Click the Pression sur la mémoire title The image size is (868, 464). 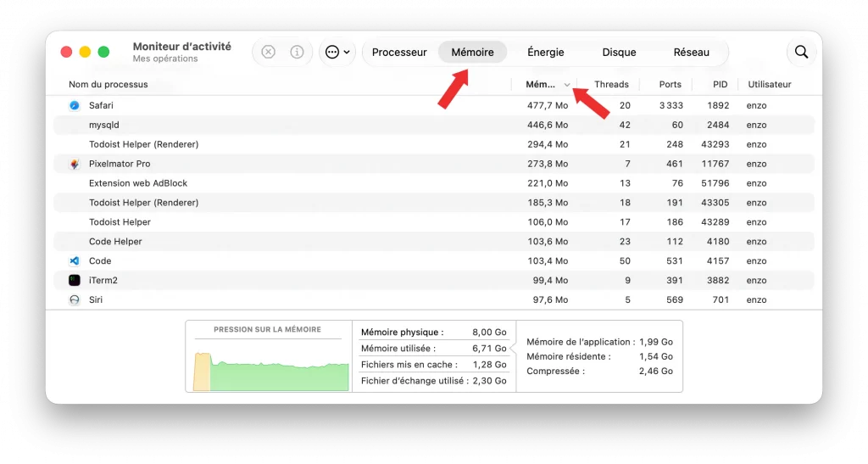pos(267,329)
